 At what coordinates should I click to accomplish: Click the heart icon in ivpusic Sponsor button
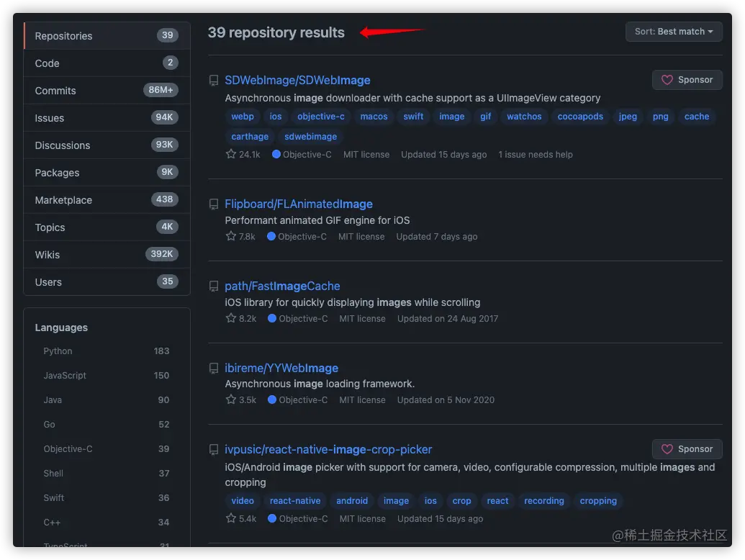(x=667, y=449)
